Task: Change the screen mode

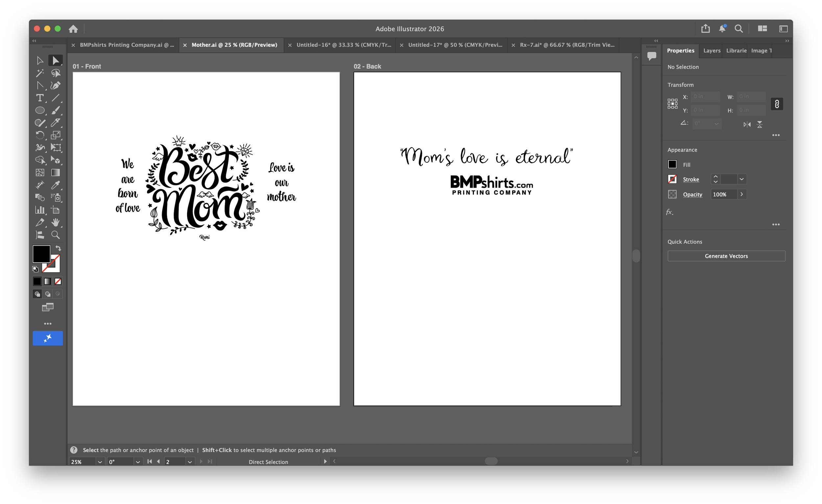Action: (x=48, y=307)
